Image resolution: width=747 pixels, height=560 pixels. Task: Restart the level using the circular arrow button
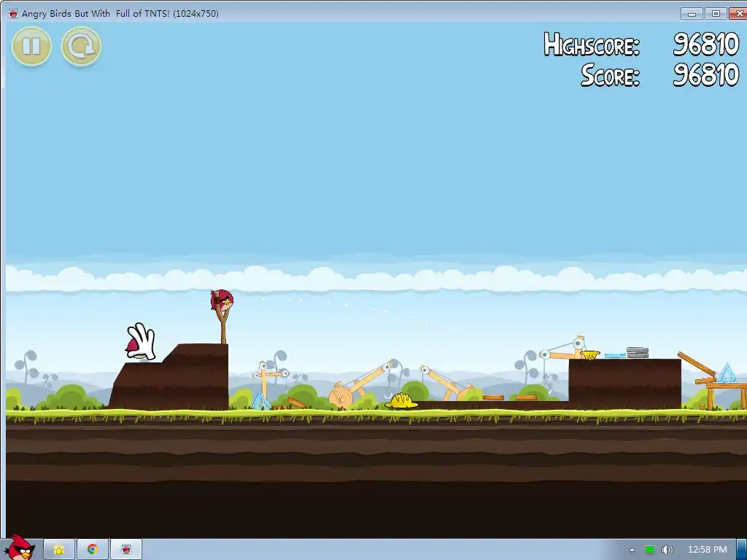tap(82, 46)
